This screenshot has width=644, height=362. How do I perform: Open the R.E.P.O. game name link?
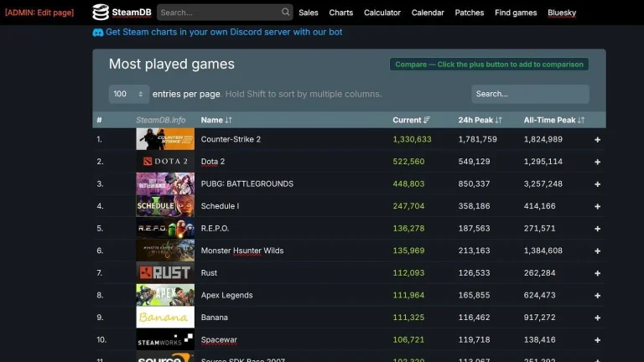215,228
